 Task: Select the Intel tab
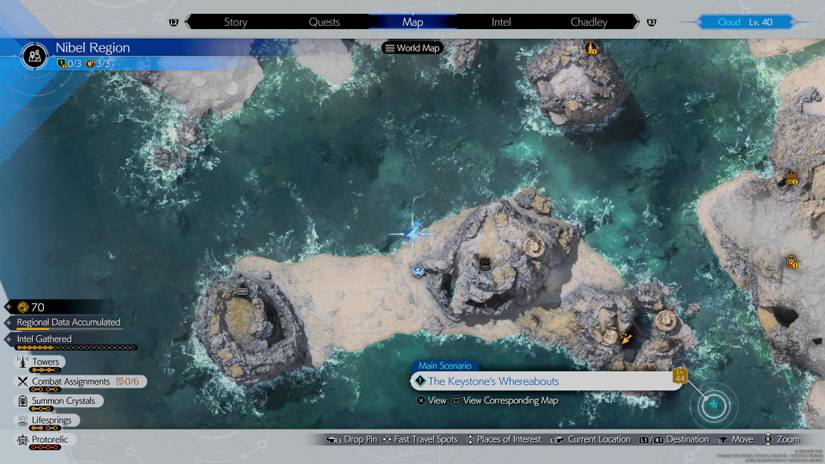(501, 21)
